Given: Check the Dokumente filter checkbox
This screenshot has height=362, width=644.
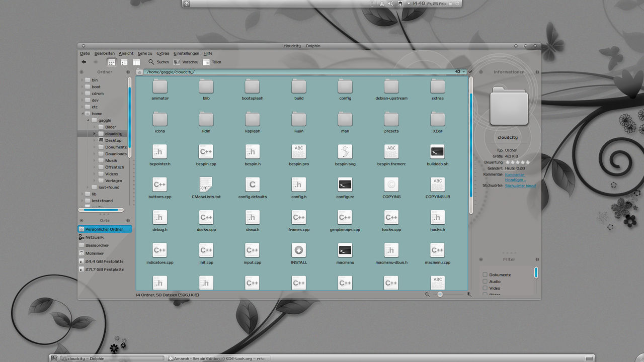Looking at the screenshot, I should pos(485,275).
